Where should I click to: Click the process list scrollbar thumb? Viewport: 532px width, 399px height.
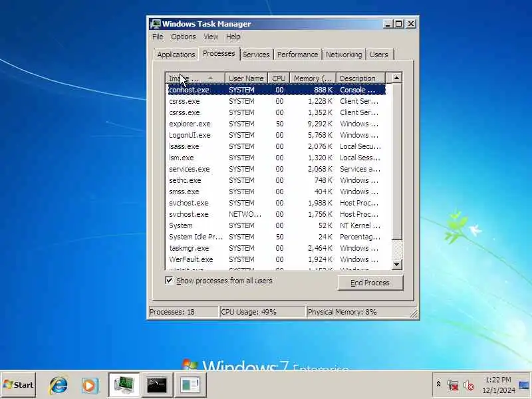(x=396, y=162)
